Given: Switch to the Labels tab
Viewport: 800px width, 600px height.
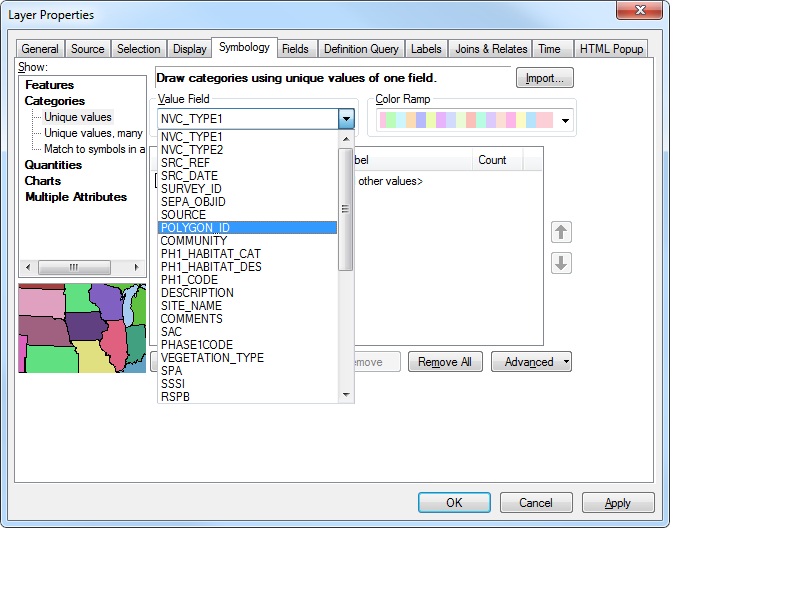Looking at the screenshot, I should pos(426,48).
